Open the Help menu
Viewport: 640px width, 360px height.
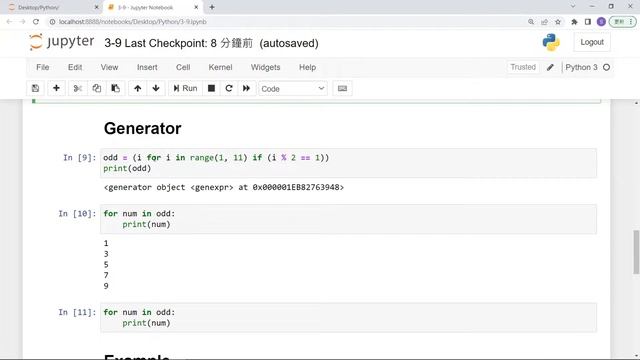(307, 67)
